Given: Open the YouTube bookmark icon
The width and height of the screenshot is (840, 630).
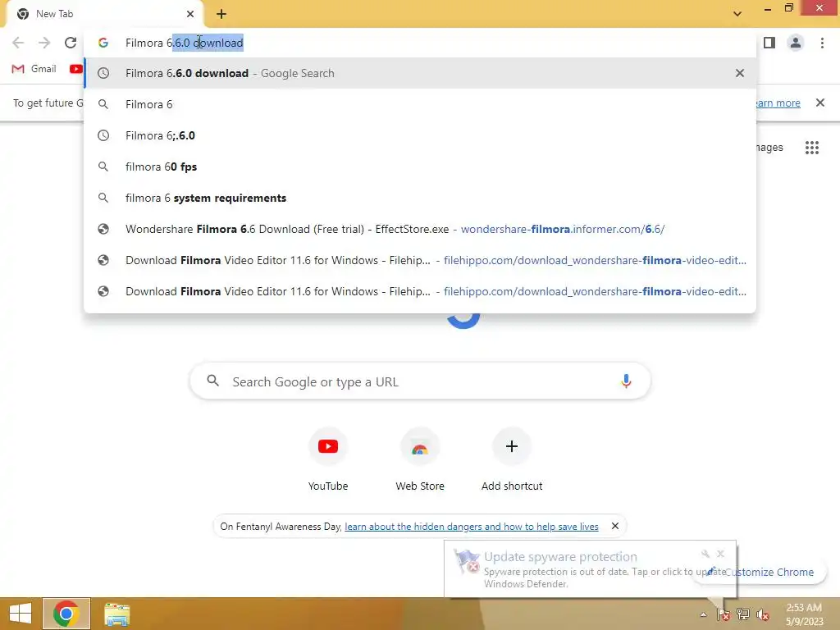Looking at the screenshot, I should (x=76, y=69).
